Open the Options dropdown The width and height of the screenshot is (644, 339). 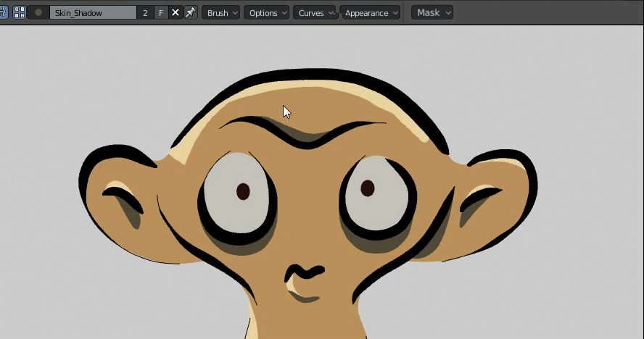267,13
